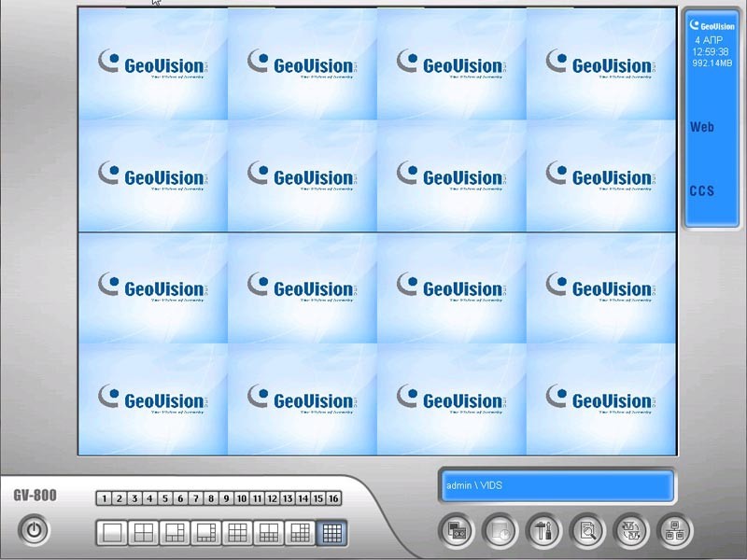The width and height of the screenshot is (747, 560).
Task: Select camera channel 1
Action: [104, 498]
